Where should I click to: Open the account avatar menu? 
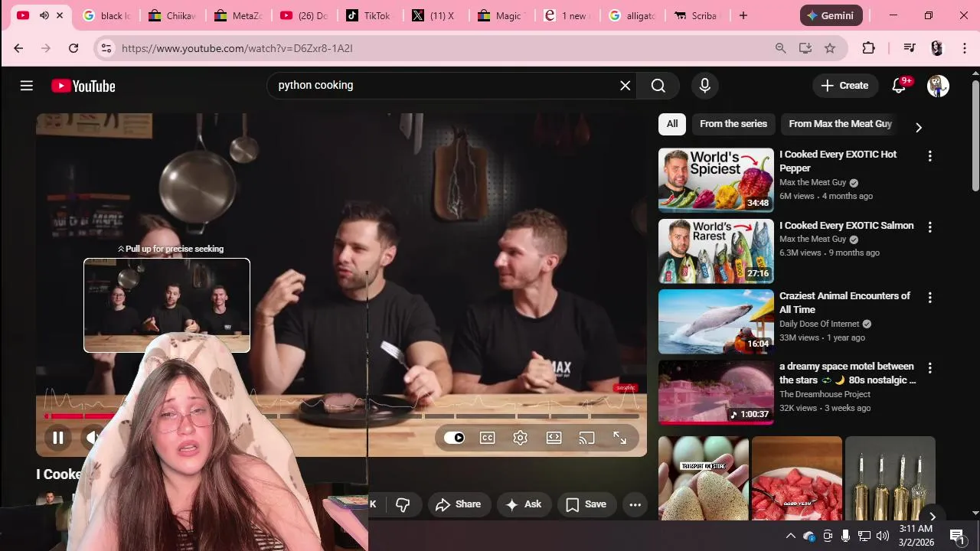[938, 86]
